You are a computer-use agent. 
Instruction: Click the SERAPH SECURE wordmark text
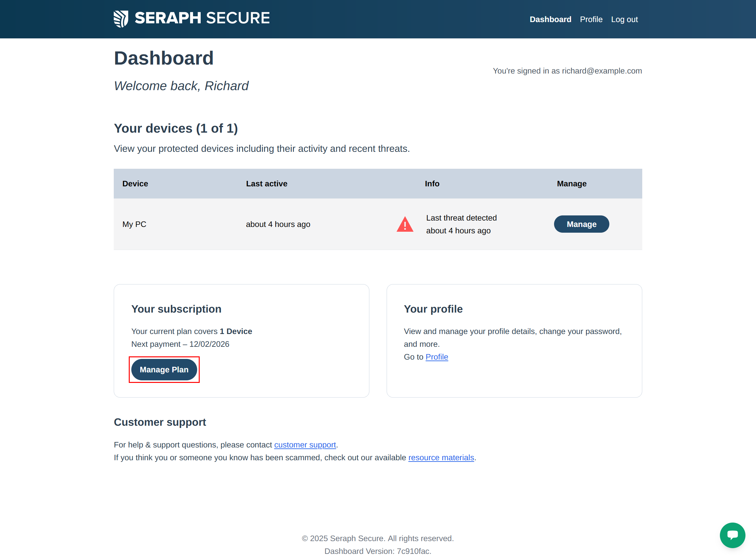point(202,18)
